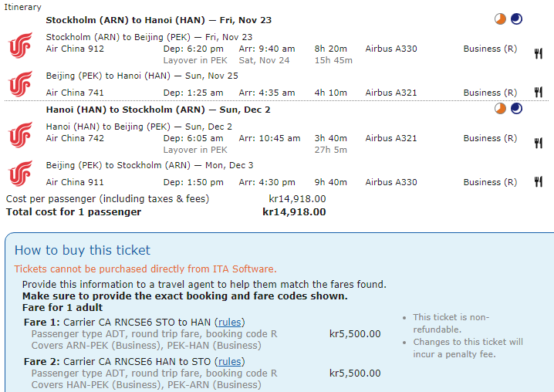Click the meal icon for Air China 912
Screen dimensions: 554x392
[538, 53]
